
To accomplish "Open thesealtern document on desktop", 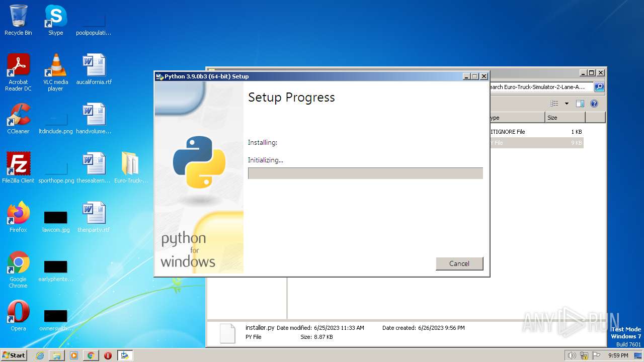I will tap(94, 168).
